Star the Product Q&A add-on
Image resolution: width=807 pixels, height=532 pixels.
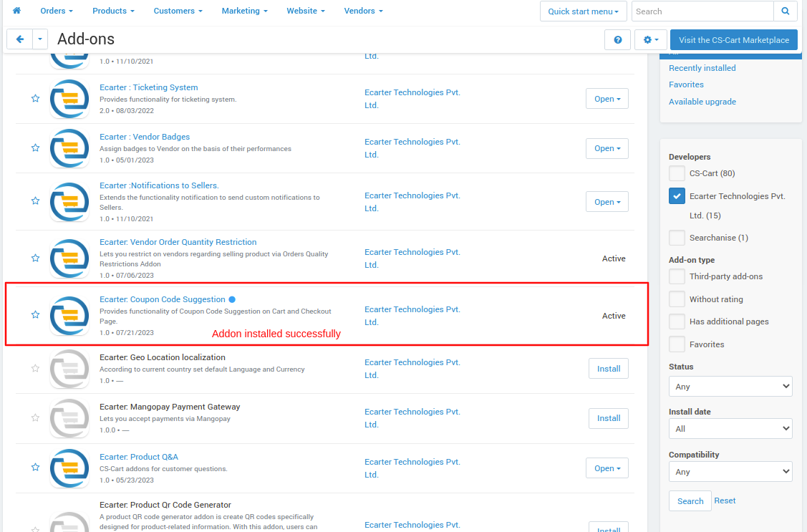pos(35,467)
